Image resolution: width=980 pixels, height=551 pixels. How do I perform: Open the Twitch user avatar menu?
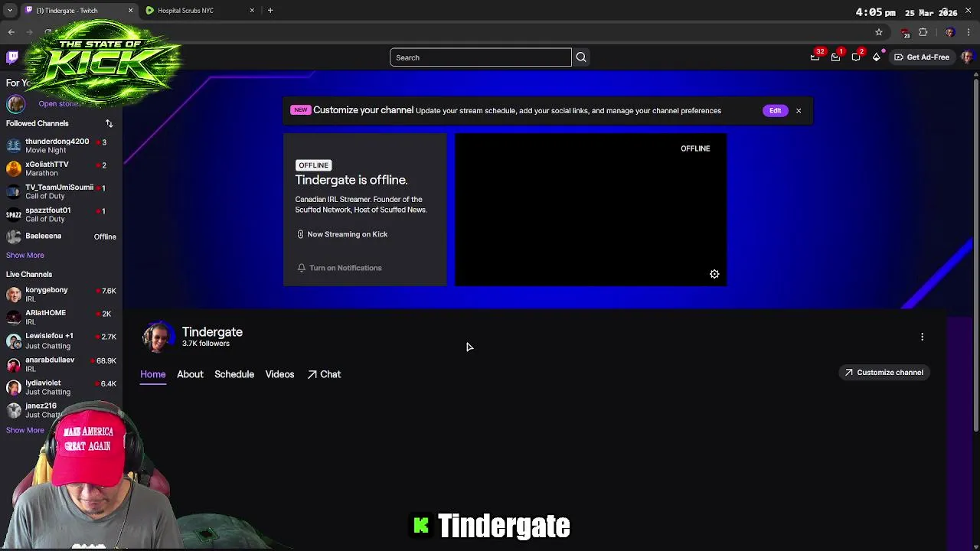tap(967, 57)
